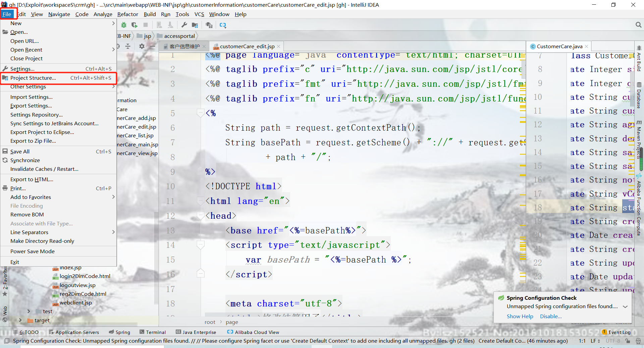Expand the test folder in the project tree
Screen dimensions: 644x348
click(x=29, y=311)
